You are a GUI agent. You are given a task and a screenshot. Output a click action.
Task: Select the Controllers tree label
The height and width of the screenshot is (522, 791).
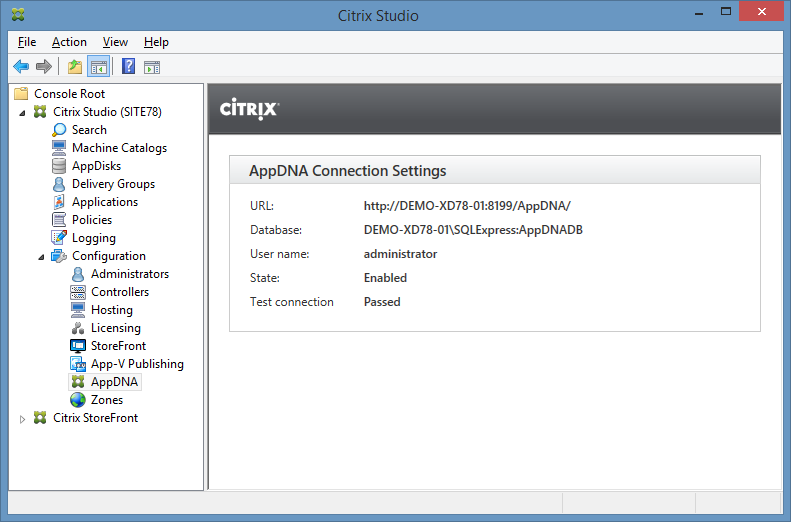click(120, 292)
